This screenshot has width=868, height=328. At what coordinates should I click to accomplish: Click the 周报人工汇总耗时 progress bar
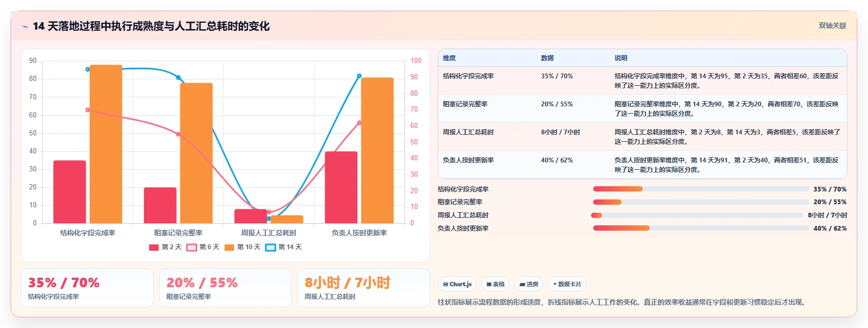pos(697,215)
